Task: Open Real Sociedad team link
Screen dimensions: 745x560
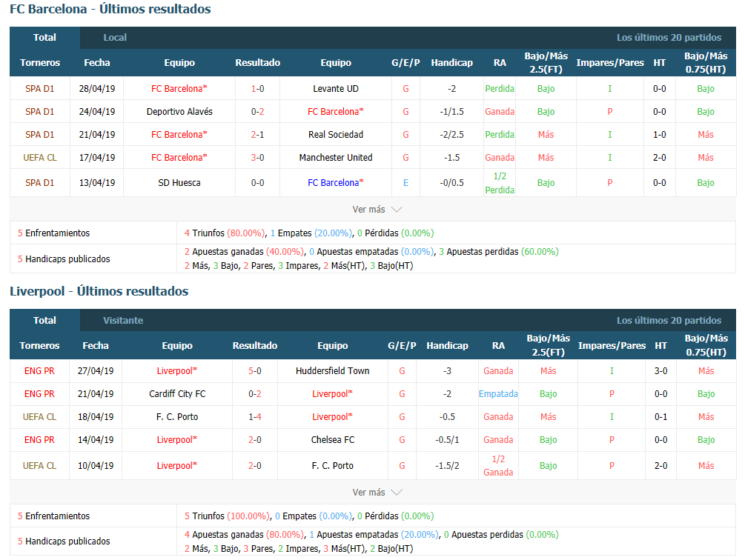Action: click(336, 135)
